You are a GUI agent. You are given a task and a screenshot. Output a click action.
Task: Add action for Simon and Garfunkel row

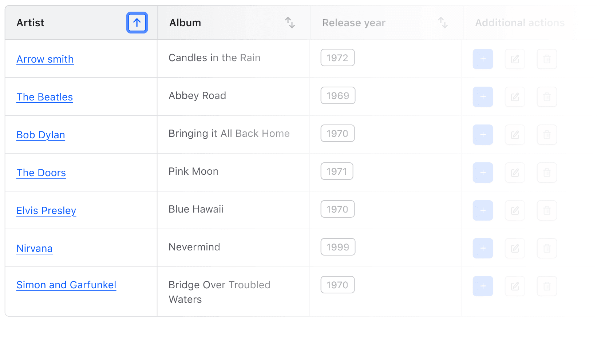(483, 286)
